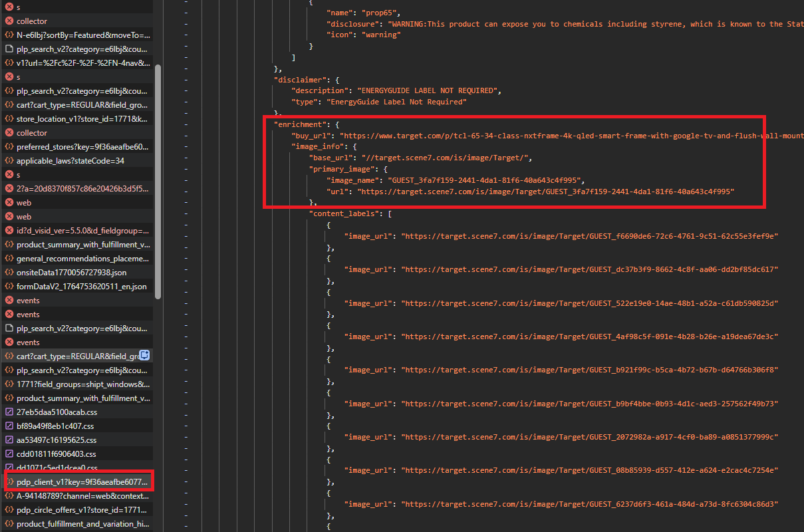Click the JSON icon beside general_recommendations_placeme request

[x=9, y=259]
